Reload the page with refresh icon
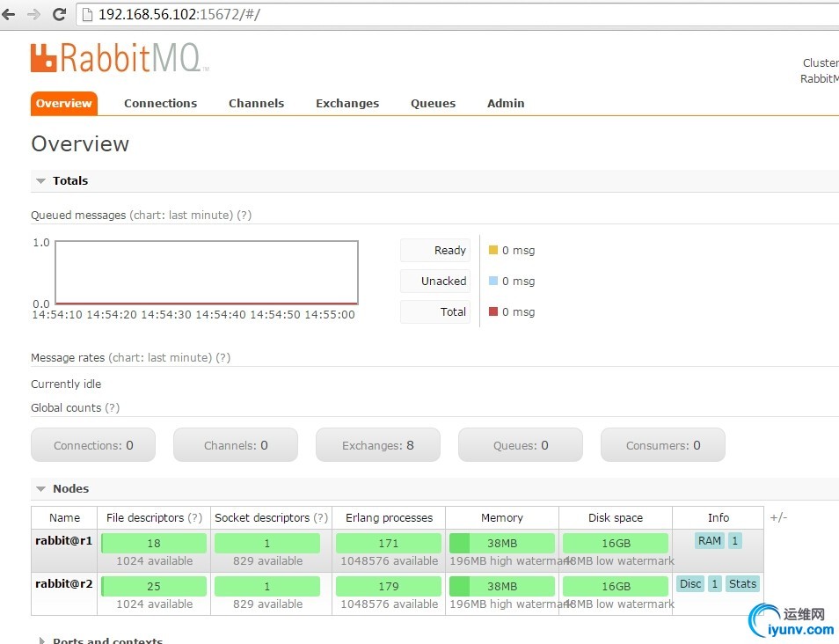Viewport: 839px width, 644px height. [x=59, y=14]
